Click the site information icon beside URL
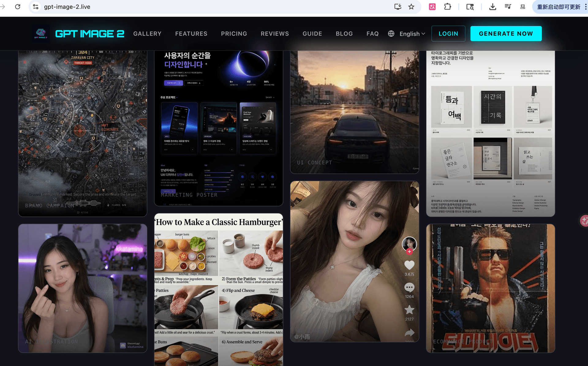The width and height of the screenshot is (588, 366). [36, 7]
